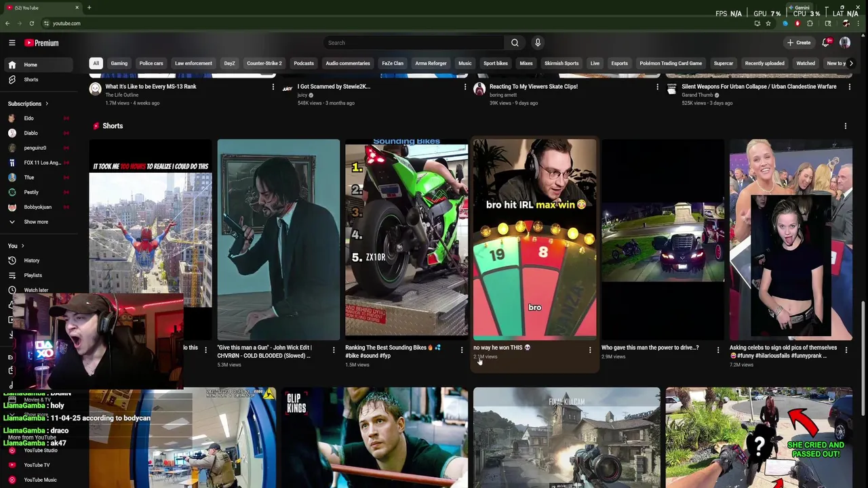
Task: Open the YouTube guide hamburger menu
Action: [12, 43]
